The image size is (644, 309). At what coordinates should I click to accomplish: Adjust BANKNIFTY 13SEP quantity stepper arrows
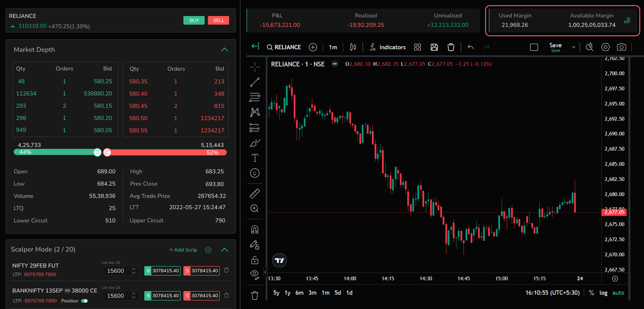pos(134,296)
